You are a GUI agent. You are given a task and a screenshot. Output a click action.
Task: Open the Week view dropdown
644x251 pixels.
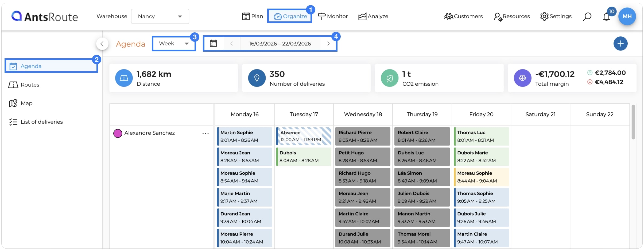point(174,44)
